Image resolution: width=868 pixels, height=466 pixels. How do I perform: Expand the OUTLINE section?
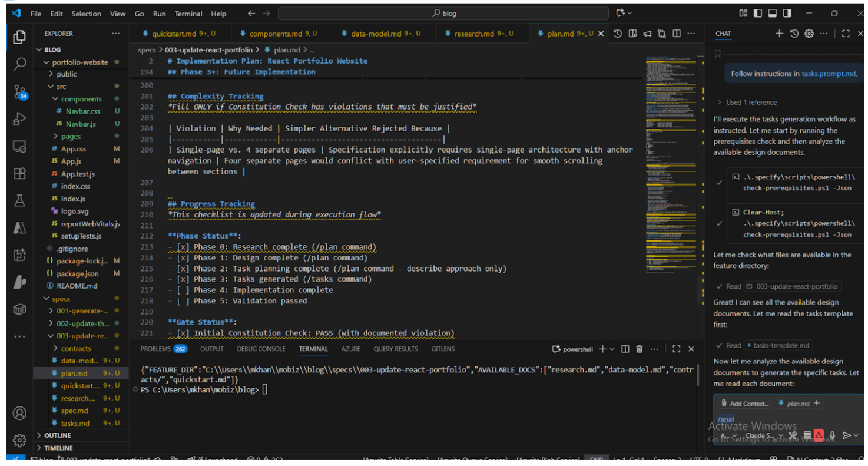coord(81,435)
